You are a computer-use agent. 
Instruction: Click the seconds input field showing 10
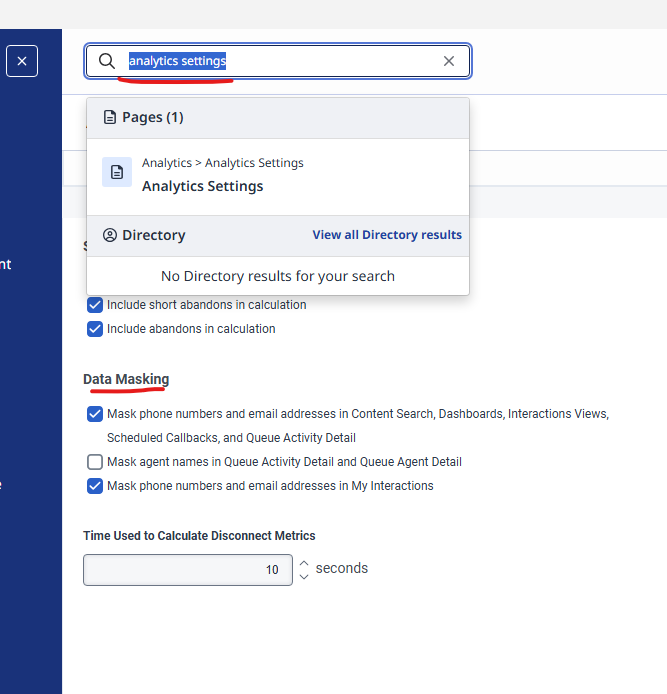click(188, 570)
